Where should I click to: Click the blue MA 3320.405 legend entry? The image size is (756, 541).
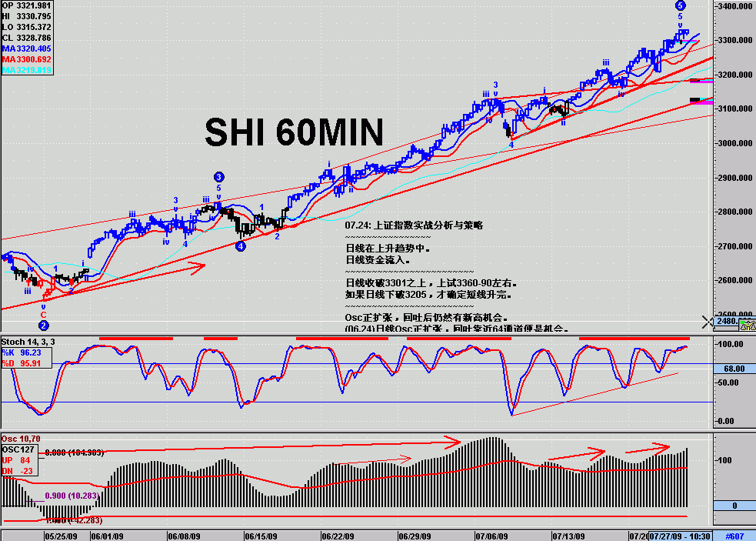[27, 48]
